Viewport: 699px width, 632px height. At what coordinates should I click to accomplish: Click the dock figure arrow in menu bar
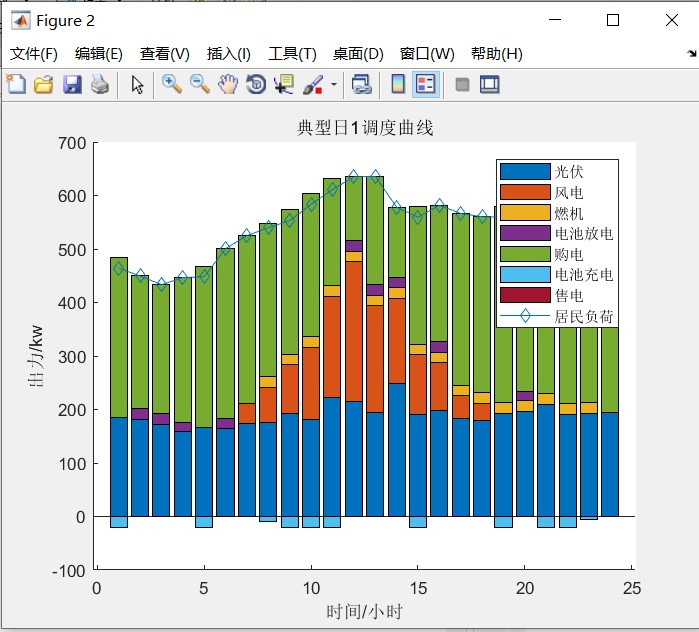point(692,53)
